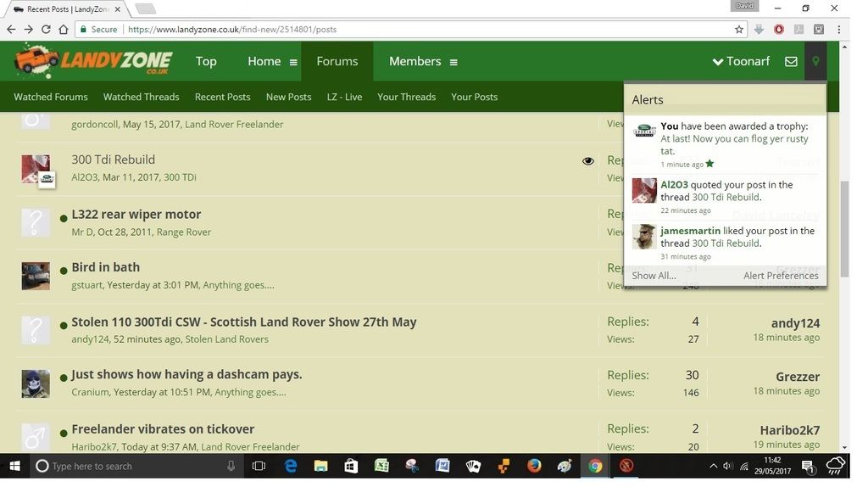Go to New Posts
The width and height of the screenshot is (868, 487).
point(288,97)
